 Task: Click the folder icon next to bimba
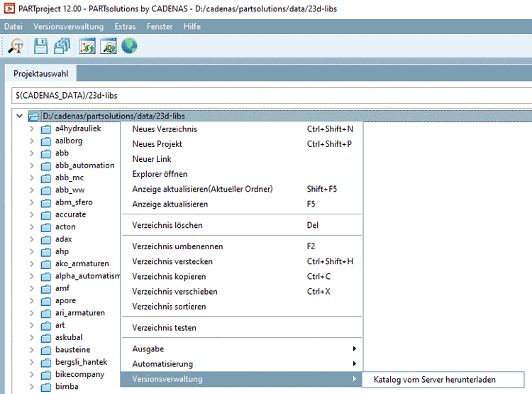point(46,387)
